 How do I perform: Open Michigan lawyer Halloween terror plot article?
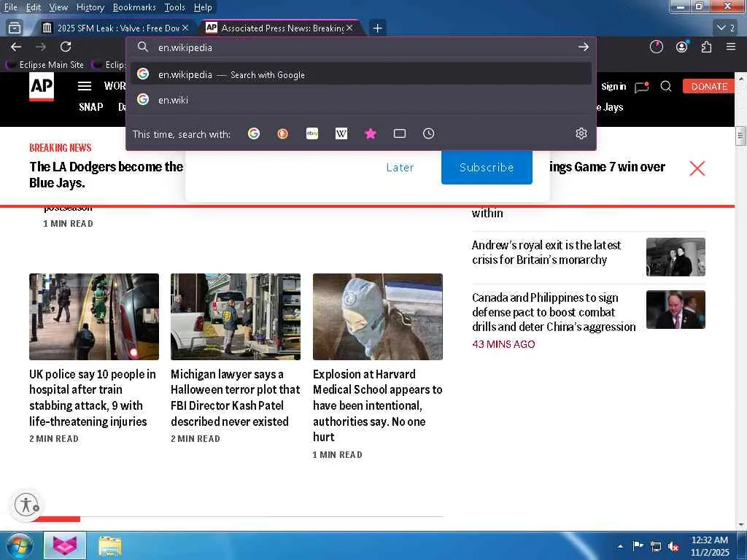pyautogui.click(x=236, y=397)
